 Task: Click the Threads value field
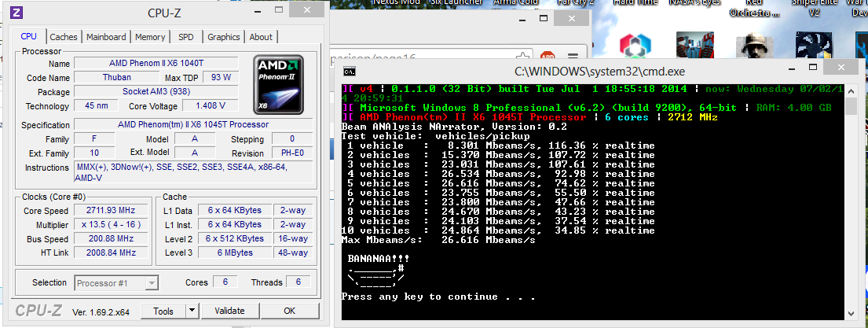[298, 282]
